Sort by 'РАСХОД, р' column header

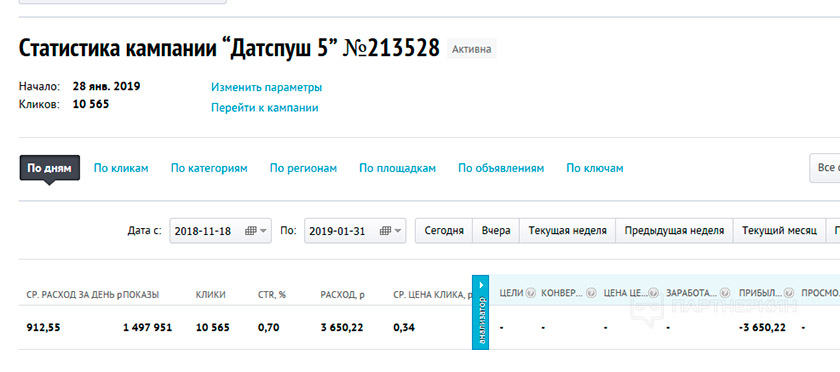click(343, 294)
